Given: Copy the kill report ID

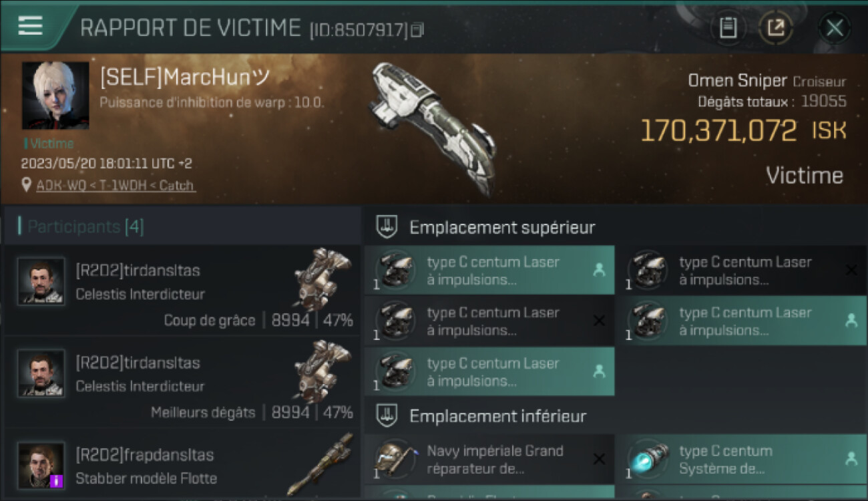Looking at the screenshot, I should [x=417, y=30].
